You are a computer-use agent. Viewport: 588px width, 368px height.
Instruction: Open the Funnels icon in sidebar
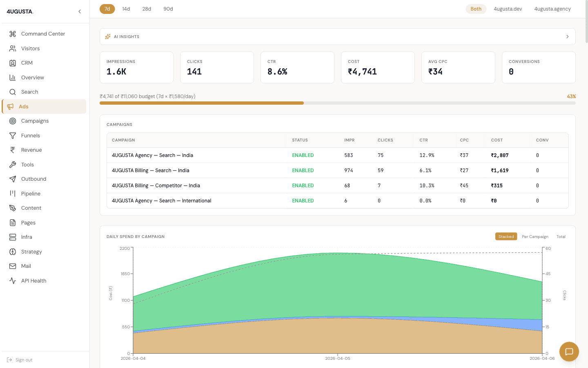coord(12,135)
